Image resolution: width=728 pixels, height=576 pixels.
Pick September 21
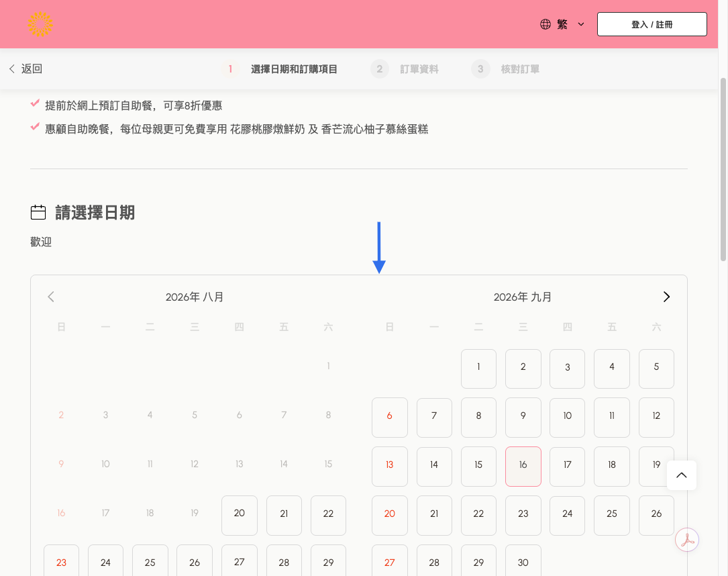tap(434, 516)
